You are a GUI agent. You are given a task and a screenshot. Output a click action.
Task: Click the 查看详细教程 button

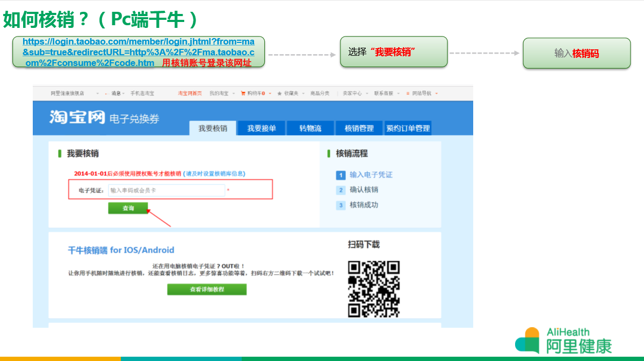(x=207, y=289)
